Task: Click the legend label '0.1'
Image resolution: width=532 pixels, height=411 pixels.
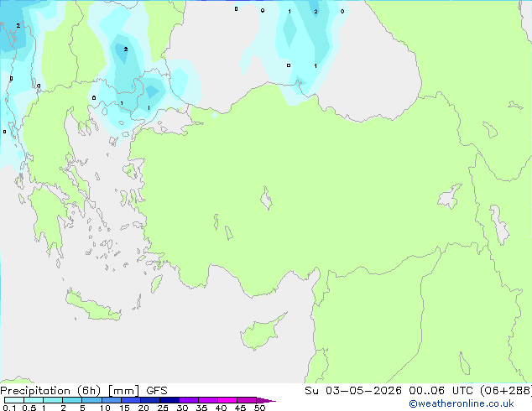Action: (9, 408)
